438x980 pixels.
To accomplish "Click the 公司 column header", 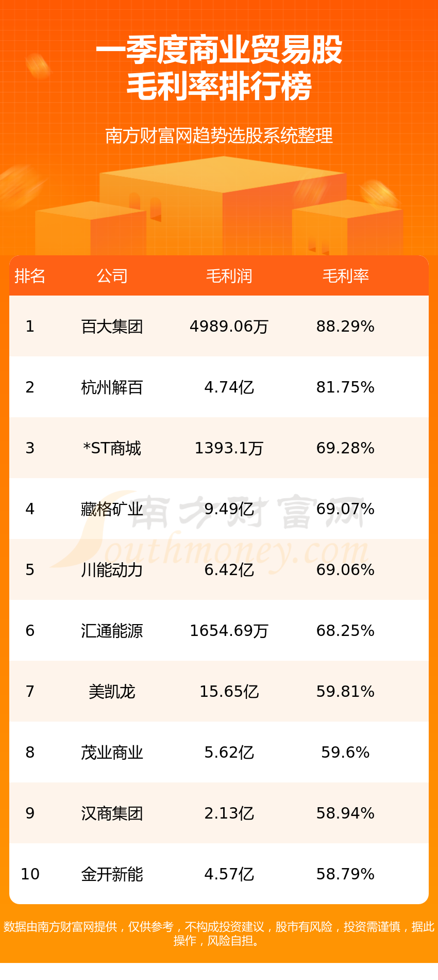I will pyautogui.click(x=112, y=276).
